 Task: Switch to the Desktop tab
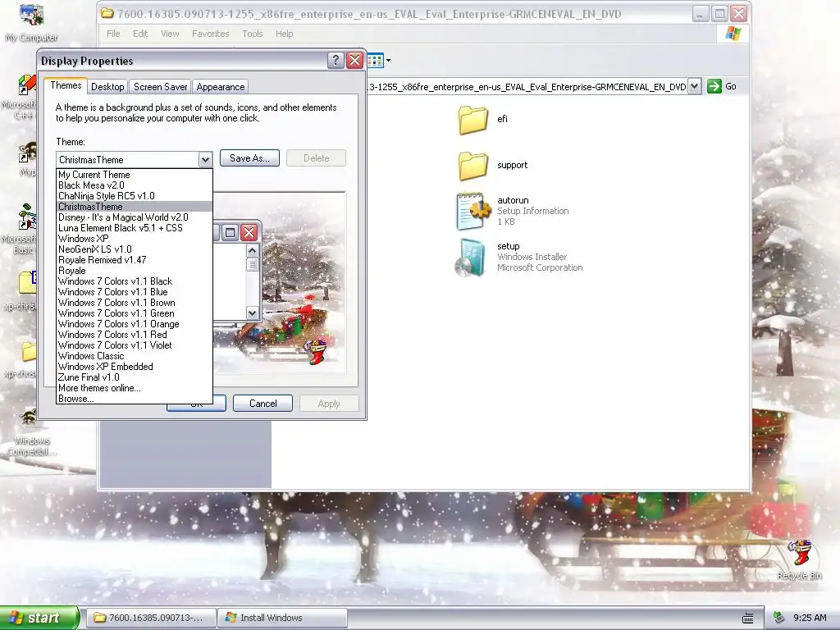tap(107, 87)
